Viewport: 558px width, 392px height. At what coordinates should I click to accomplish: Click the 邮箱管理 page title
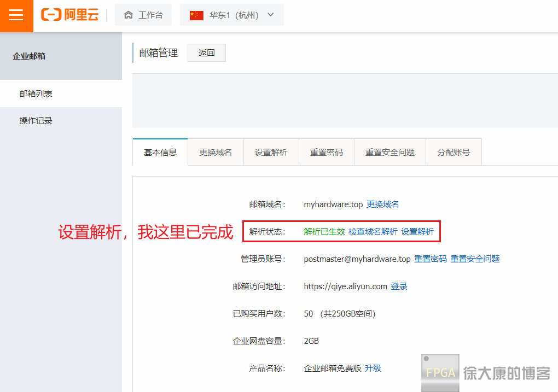(158, 53)
